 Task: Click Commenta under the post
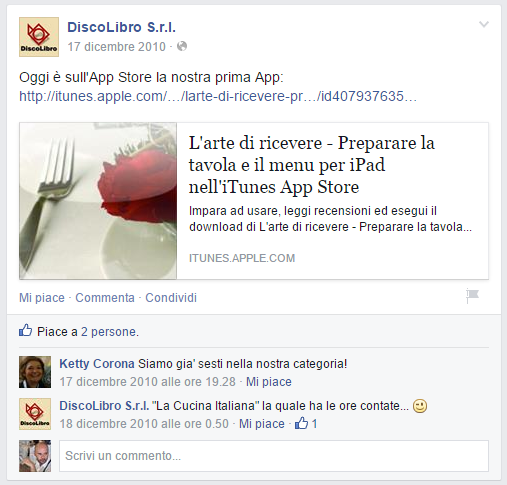105,298
